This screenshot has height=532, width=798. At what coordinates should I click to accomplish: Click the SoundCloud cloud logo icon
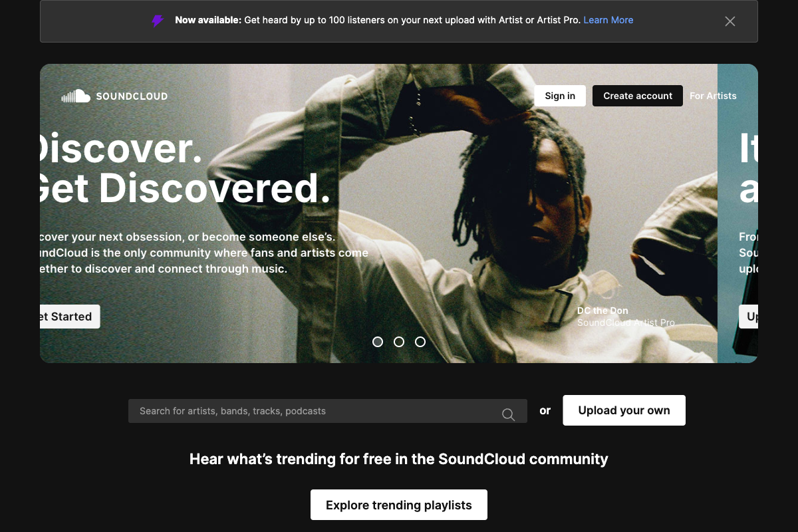pyautogui.click(x=76, y=96)
